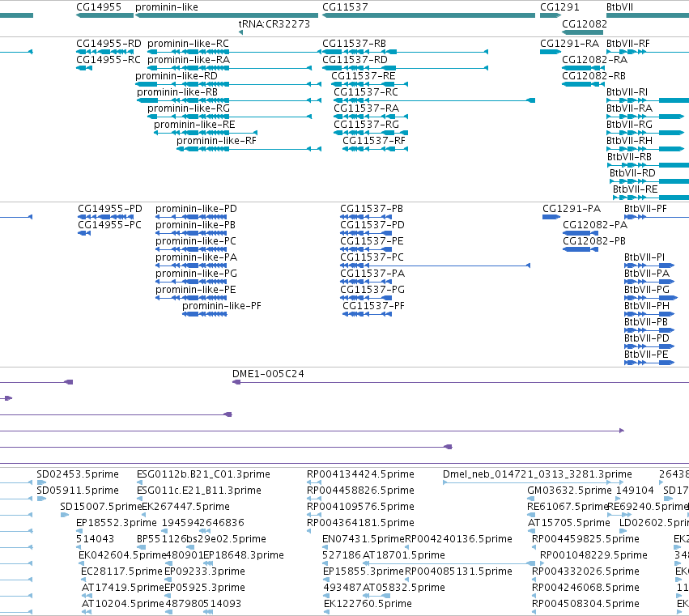Click RP004508304.5prime EST label
The width and height of the screenshot is (689, 616).
click(x=585, y=604)
